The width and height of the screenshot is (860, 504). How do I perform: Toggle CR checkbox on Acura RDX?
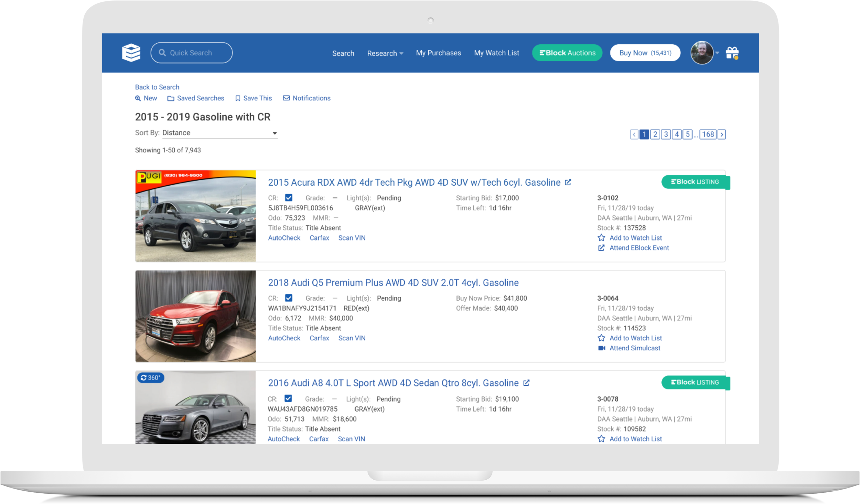289,198
